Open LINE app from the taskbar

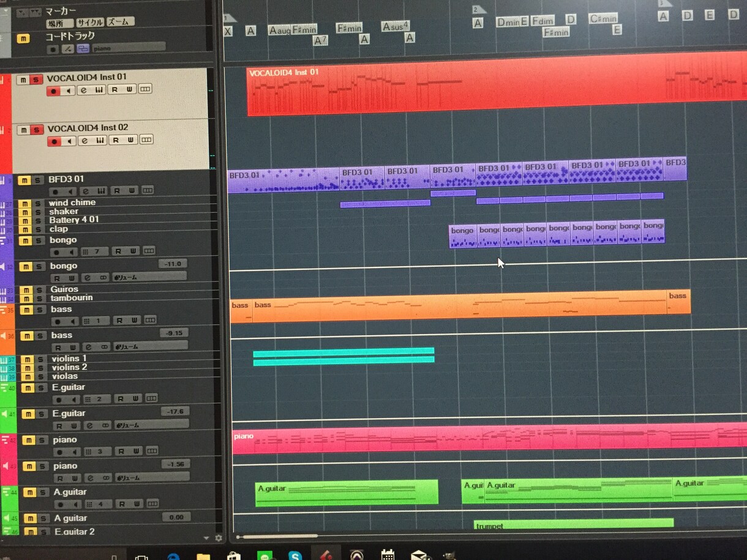click(x=265, y=556)
